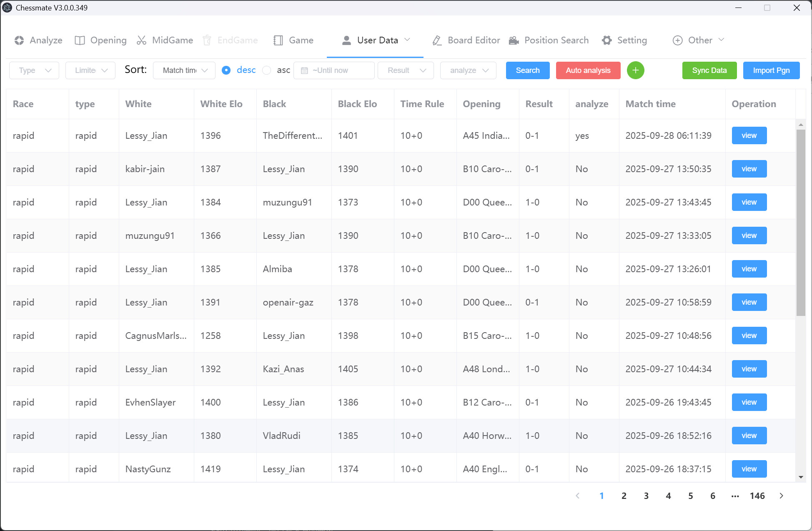
Task: Select the Game panel icon
Action: 278,40
